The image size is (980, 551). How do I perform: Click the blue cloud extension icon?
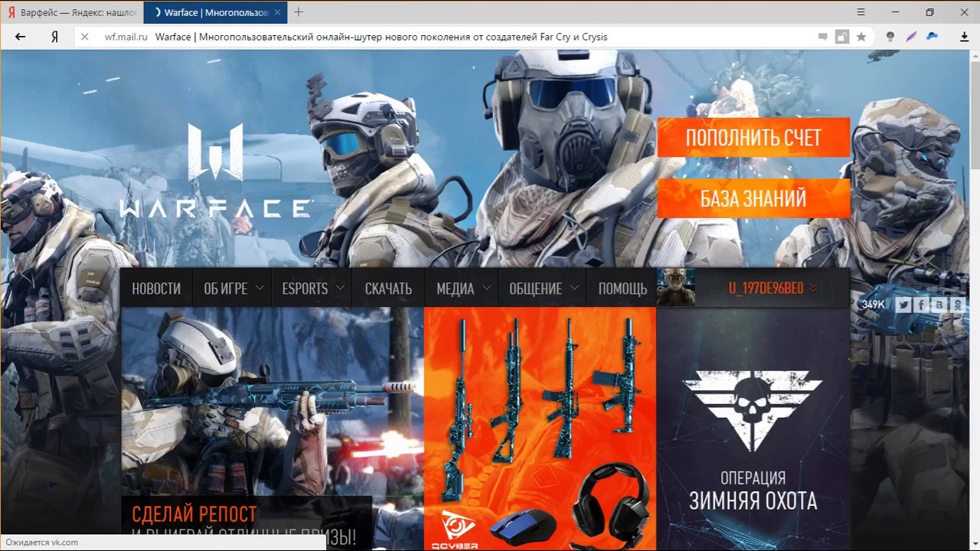(933, 36)
